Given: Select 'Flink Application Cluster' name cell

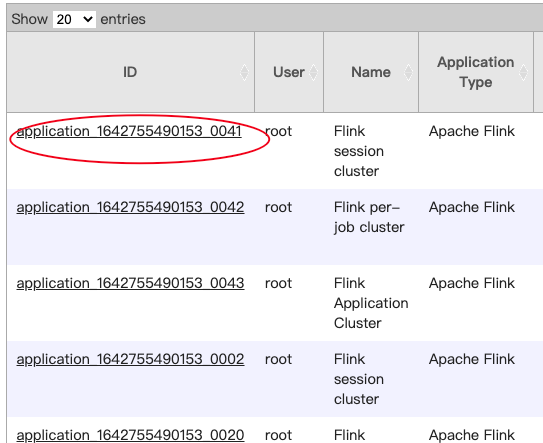Looking at the screenshot, I should point(371,303).
